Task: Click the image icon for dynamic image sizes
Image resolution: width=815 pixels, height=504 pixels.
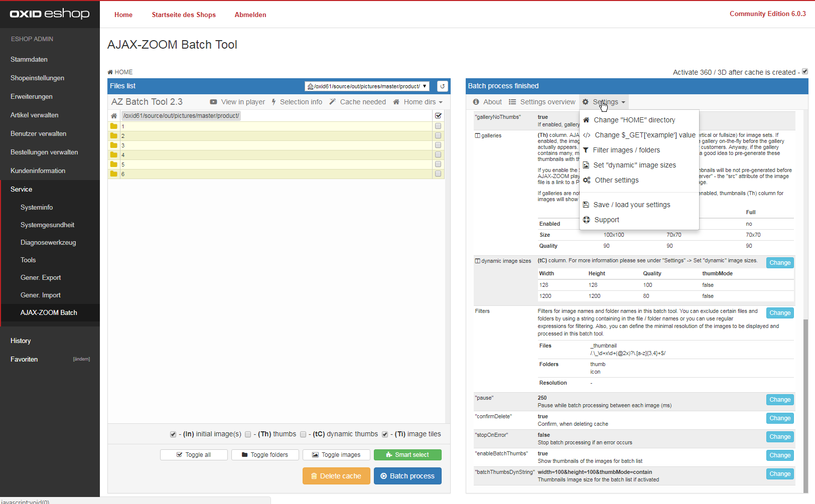Action: [586, 165]
